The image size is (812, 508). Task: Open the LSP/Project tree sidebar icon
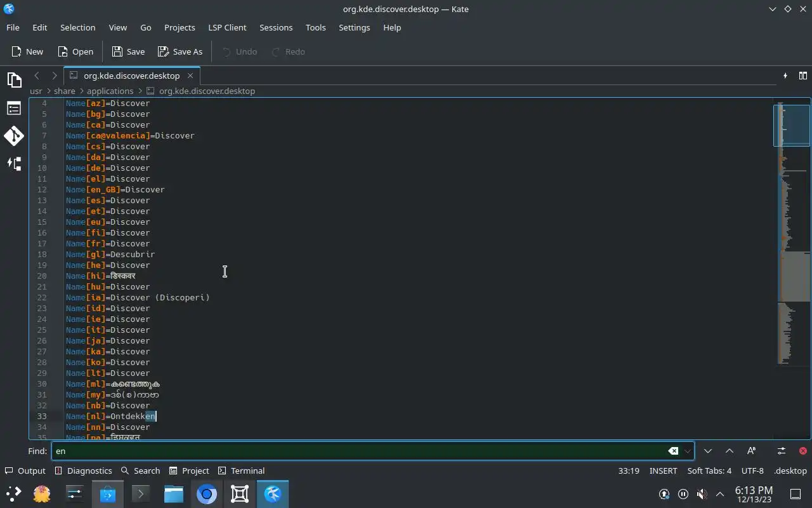pyautogui.click(x=14, y=164)
